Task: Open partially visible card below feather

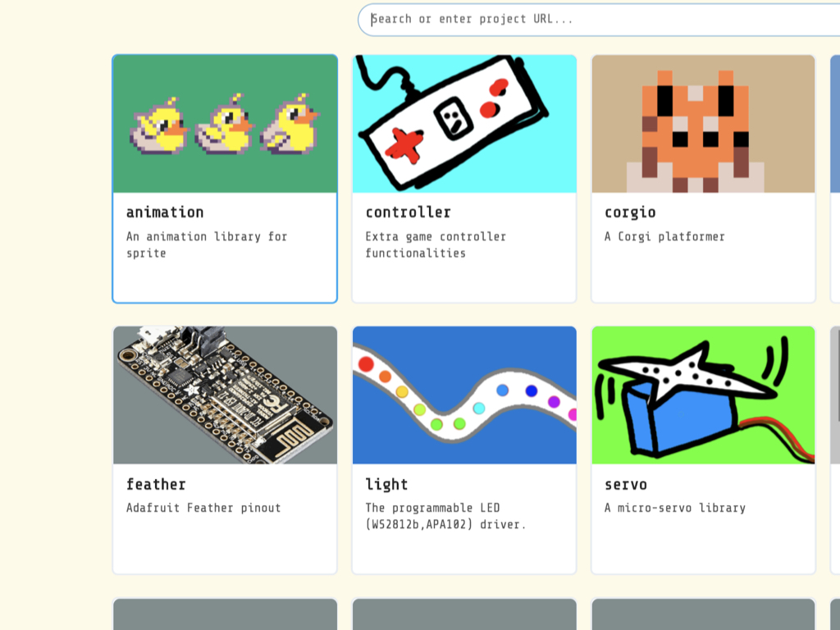Action: [x=225, y=614]
